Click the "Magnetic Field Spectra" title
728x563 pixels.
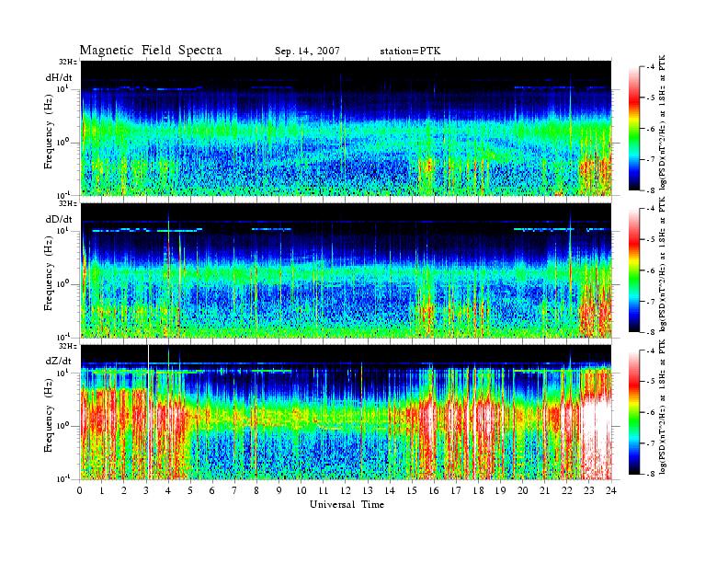tap(151, 51)
